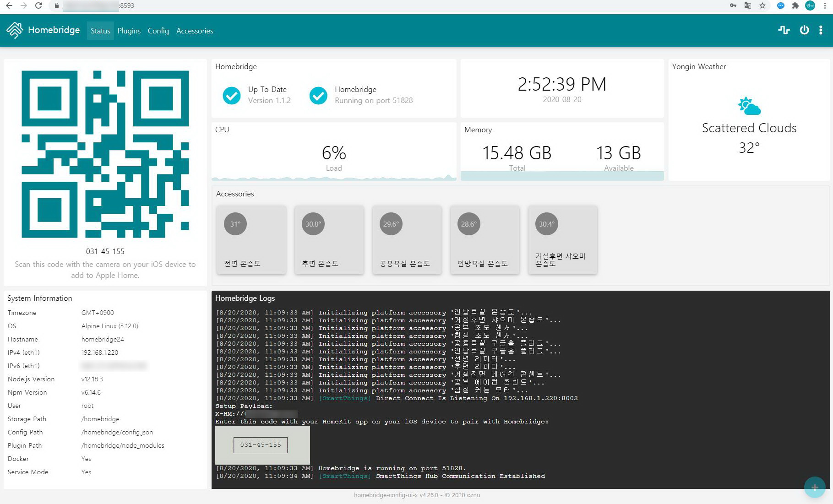Screen dimensions: 833x504
Task: Click the blue chat extension icon
Action: point(780,5)
